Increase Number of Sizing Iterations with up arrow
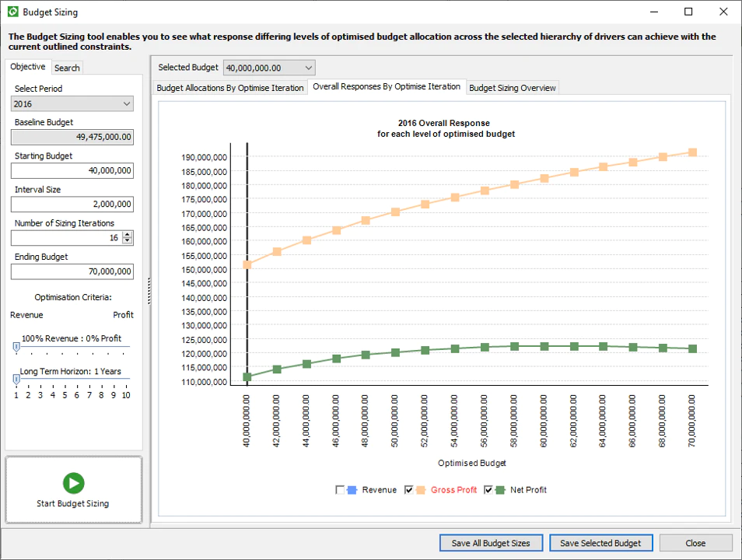Viewport: 742px width, 560px height. [x=127, y=234]
